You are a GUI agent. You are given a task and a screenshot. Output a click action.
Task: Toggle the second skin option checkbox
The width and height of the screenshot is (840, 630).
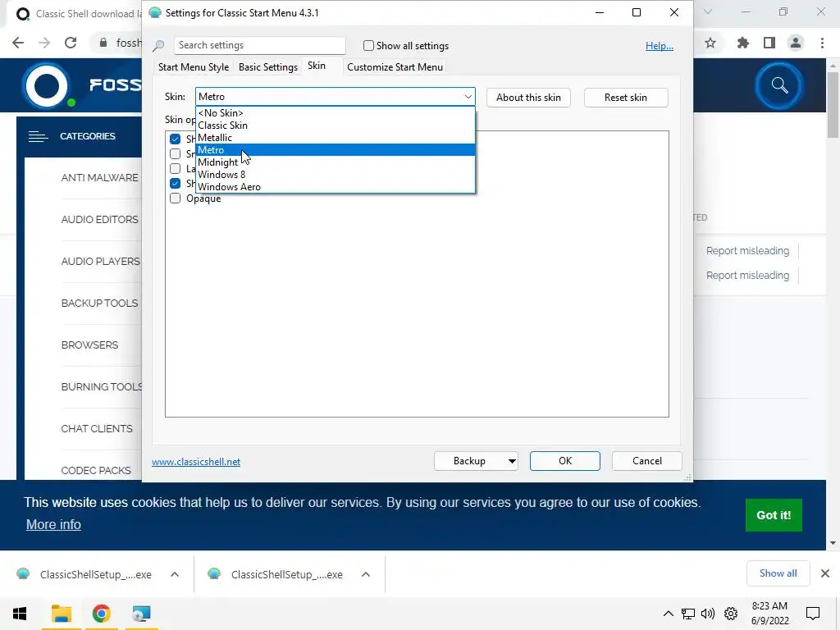coord(176,153)
